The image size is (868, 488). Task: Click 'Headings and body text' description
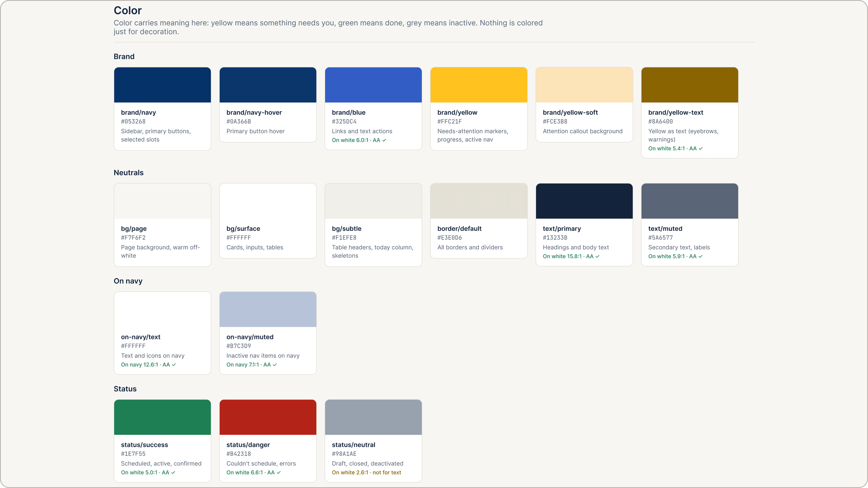(576, 247)
